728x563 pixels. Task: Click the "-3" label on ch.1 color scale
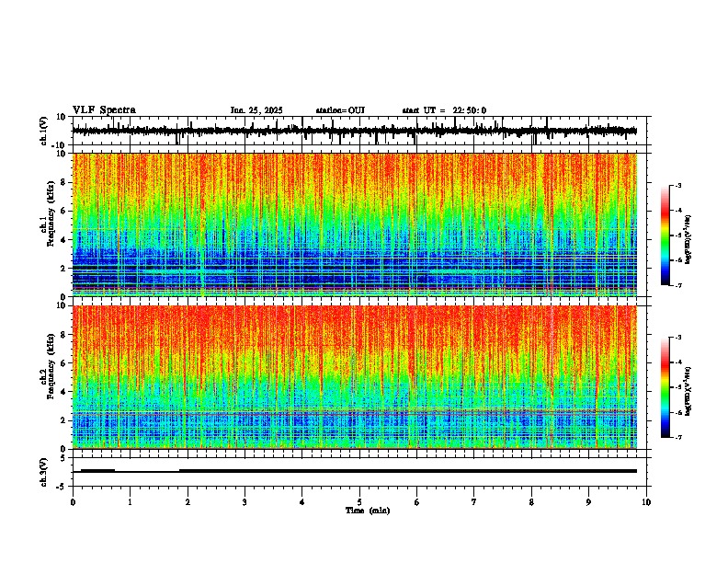677,186
